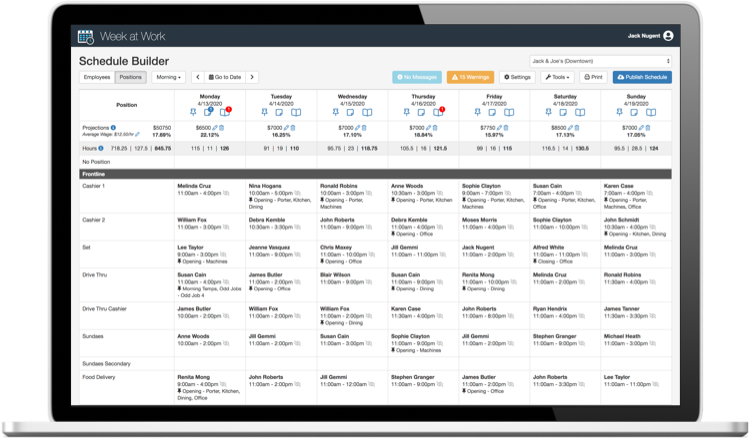Click previous week arrow button
This screenshot has height=438, width=750.
click(x=197, y=76)
